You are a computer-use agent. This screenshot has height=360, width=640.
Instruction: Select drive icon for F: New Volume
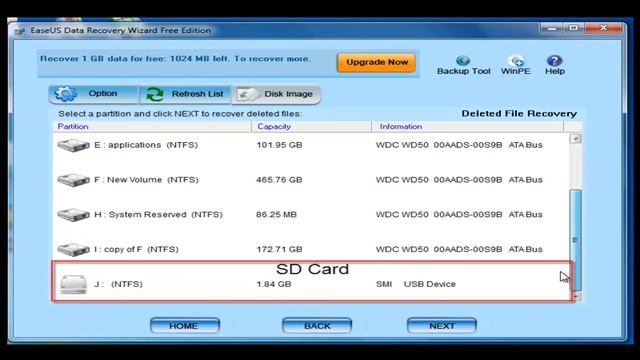pos(73,180)
